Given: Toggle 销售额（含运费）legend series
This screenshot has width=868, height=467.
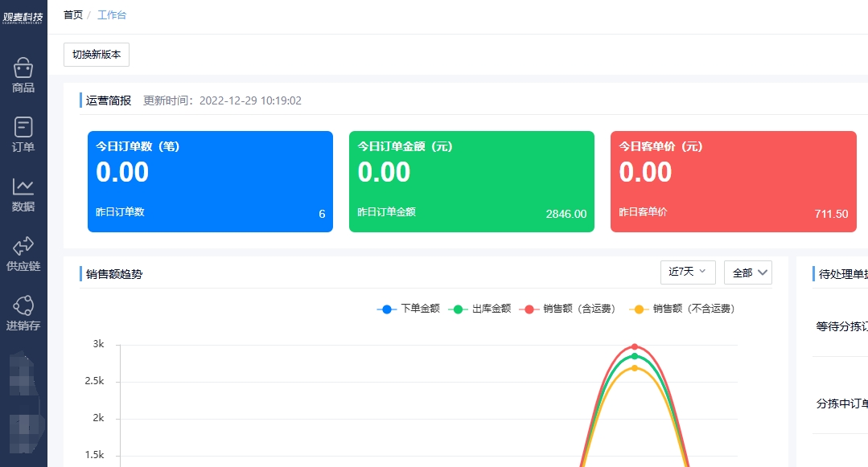Looking at the screenshot, I should click(567, 309).
